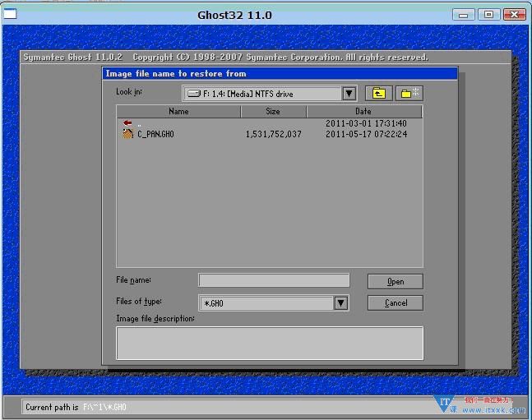532x420 pixels.
Task: Go up one folder level icon
Action: click(x=378, y=94)
